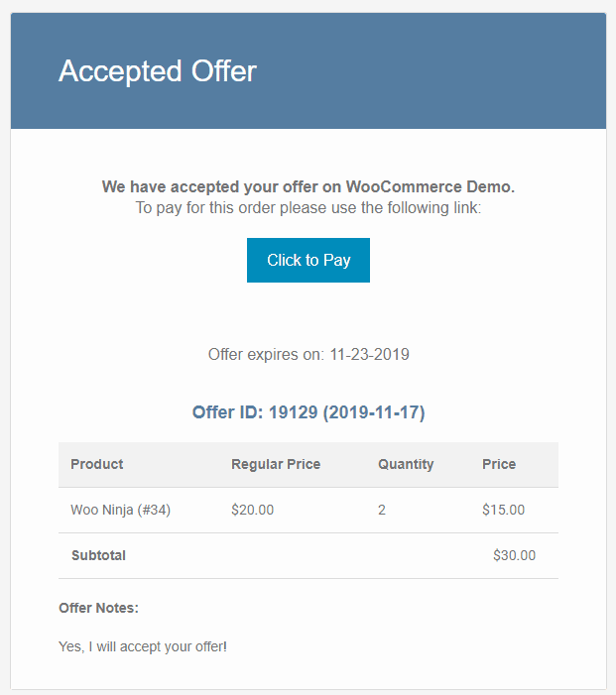Click the $15.00 offer price
Viewport: 616px width, 695px height.
pyautogui.click(x=503, y=510)
